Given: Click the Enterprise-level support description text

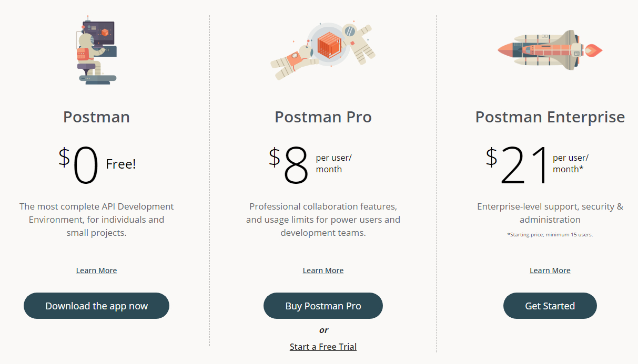Looking at the screenshot, I should click(550, 213).
